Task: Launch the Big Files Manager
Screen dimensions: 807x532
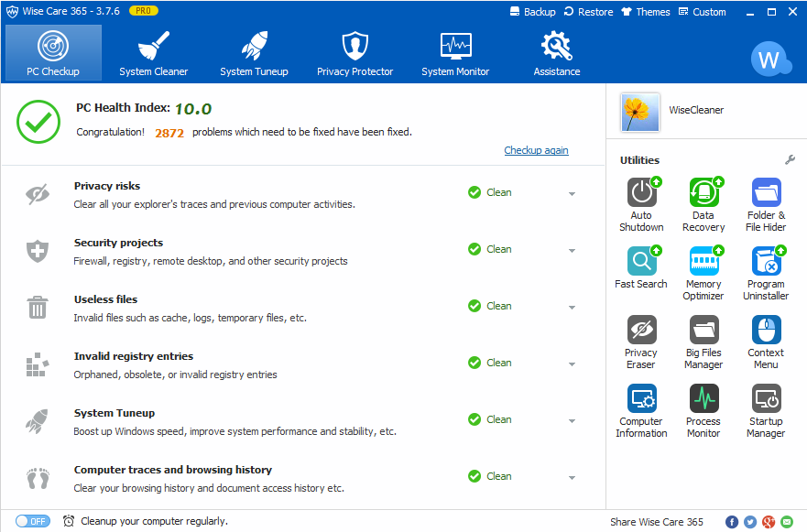Action: (703, 331)
